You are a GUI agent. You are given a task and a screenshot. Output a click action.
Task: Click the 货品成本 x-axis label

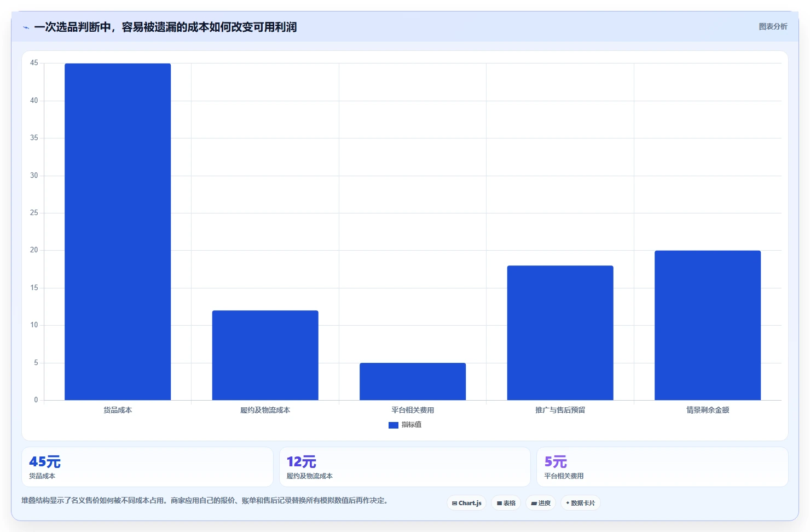coord(118,410)
